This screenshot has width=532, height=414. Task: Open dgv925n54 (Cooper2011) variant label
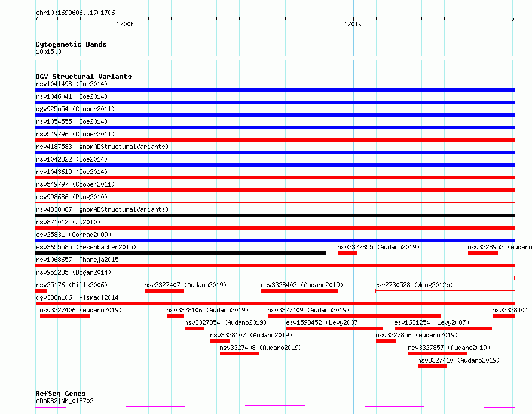pyautogui.click(x=75, y=109)
